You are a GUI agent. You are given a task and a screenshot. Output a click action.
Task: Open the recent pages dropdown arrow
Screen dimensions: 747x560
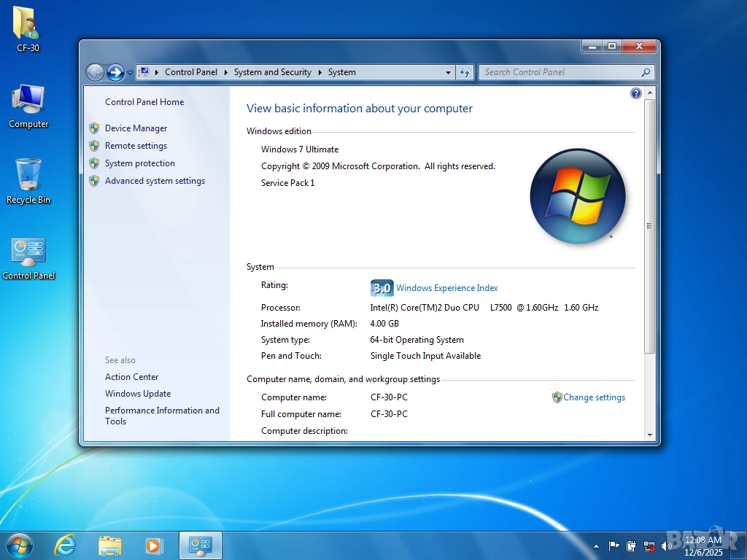130,73
